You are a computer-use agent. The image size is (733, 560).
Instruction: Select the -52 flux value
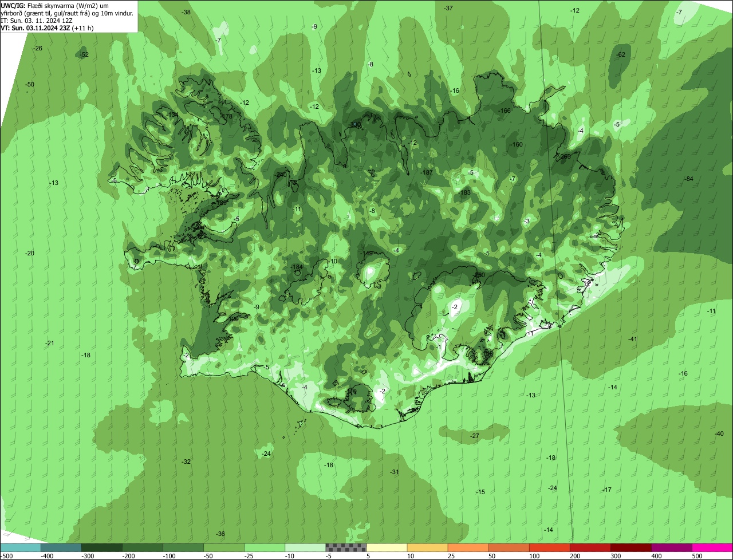click(84, 54)
